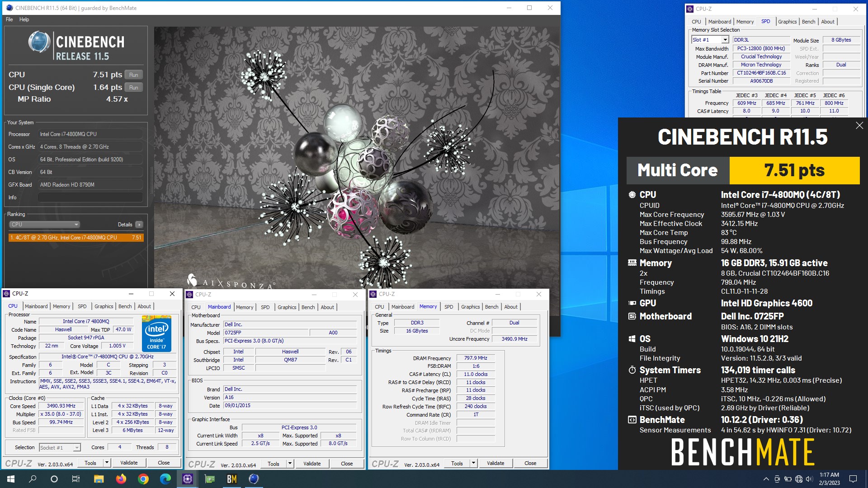
Task: Launch Microsoft Edge from the taskbar
Action: tap(165, 479)
